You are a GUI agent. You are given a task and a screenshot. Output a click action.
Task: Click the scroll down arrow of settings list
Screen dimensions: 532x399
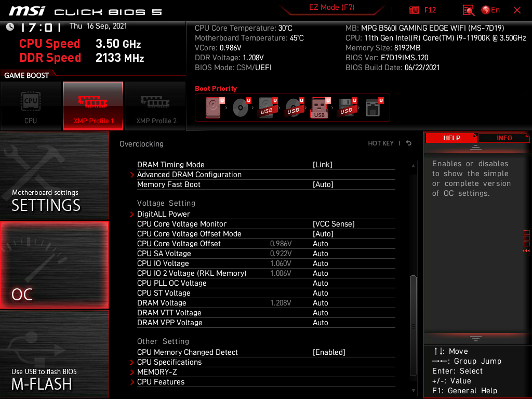(x=413, y=391)
